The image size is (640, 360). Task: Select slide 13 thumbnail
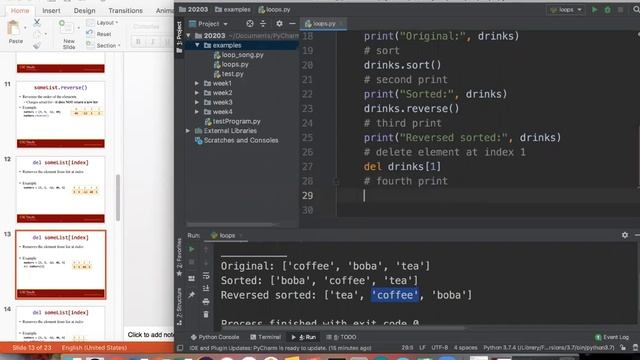point(60,264)
